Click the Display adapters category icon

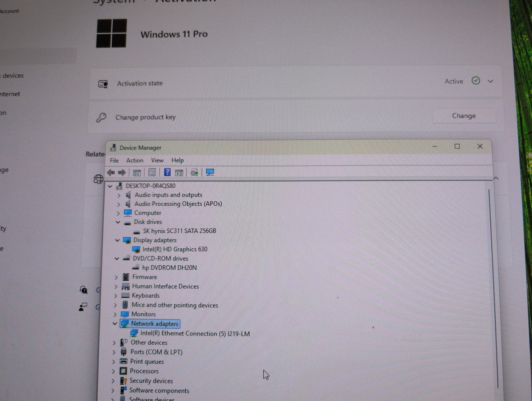click(x=127, y=240)
